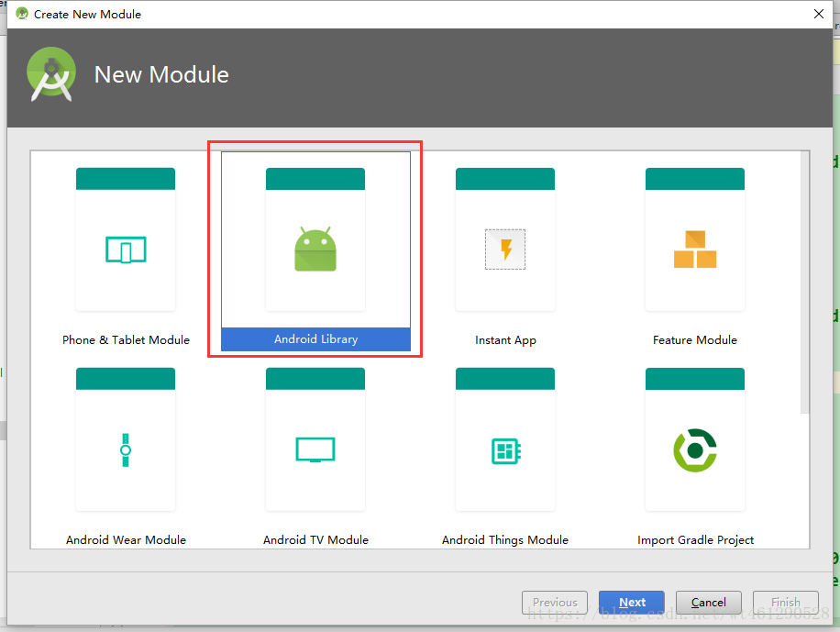Screen dimensions: 840x632
Task: Click the Import Gradle Project label
Action: tap(695, 539)
